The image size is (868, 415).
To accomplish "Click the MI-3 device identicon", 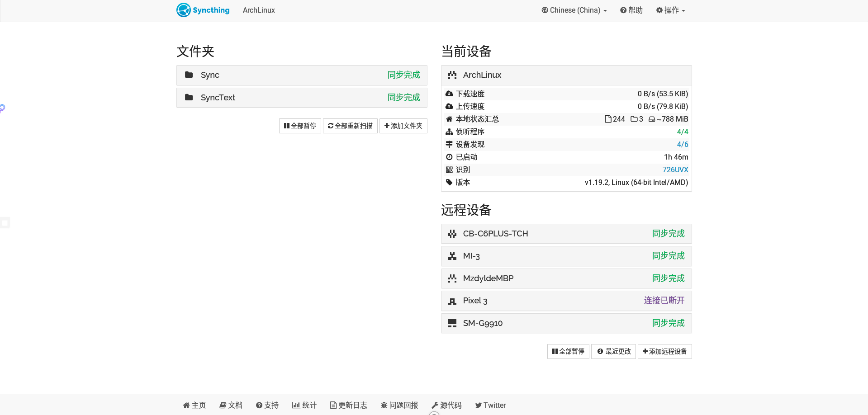I will 452,256.
